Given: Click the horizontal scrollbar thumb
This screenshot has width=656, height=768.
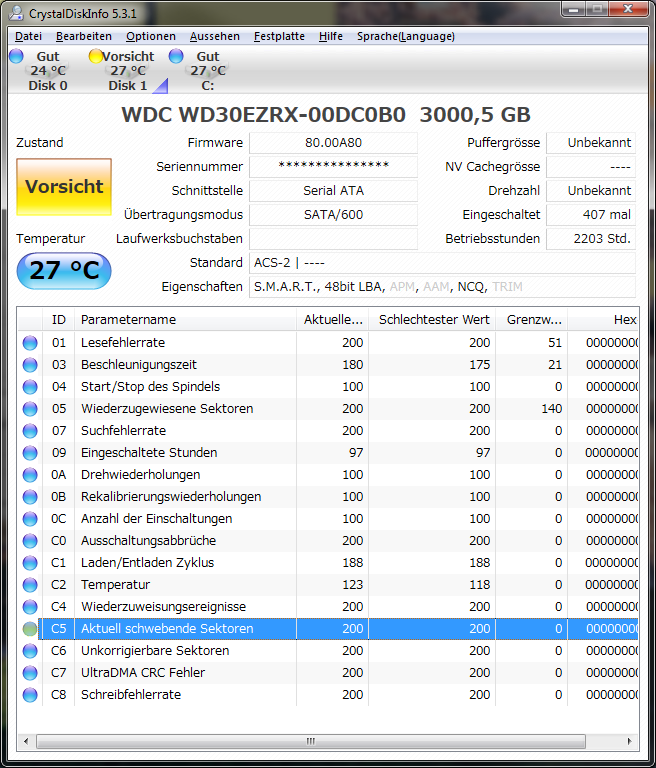Looking at the screenshot, I should [x=311, y=741].
